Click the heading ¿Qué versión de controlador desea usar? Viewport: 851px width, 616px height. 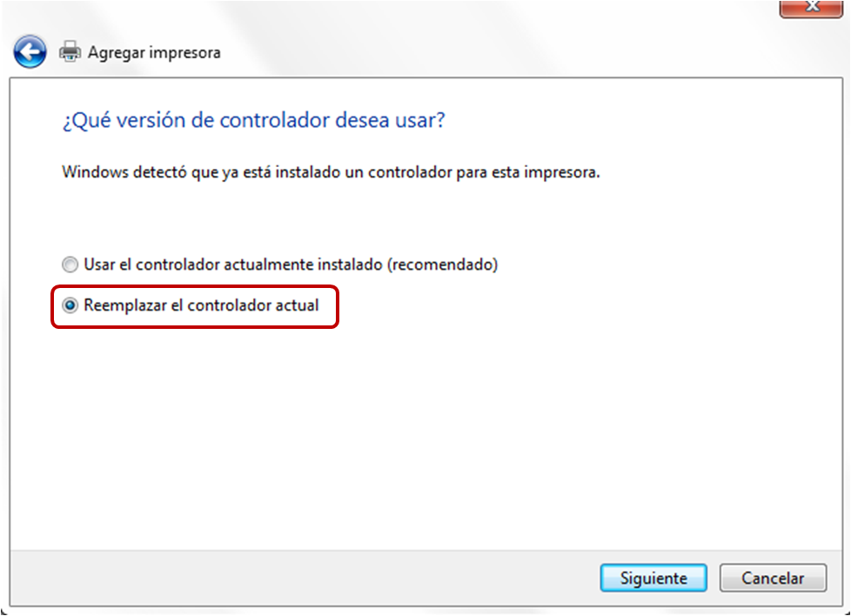coord(253,120)
